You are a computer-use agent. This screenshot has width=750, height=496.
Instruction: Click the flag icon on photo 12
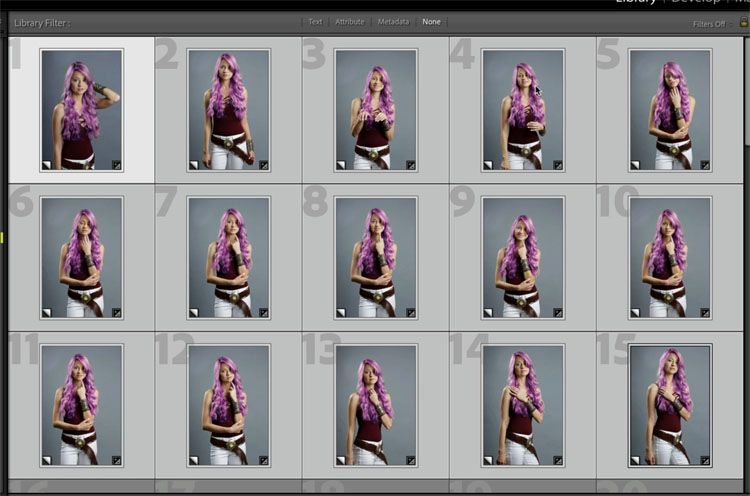[194, 461]
